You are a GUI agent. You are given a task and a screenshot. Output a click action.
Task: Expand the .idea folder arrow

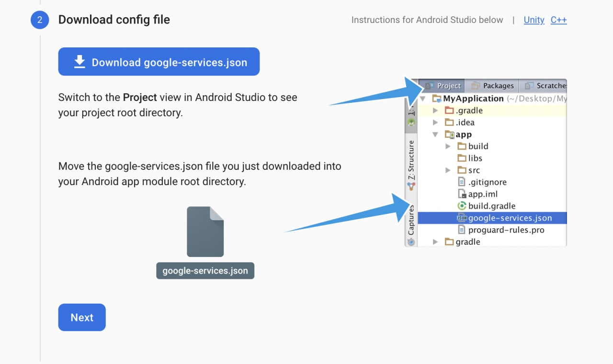click(x=435, y=122)
